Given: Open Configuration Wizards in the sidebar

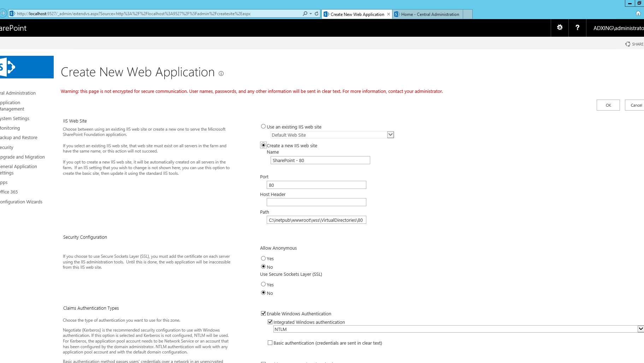Looking at the screenshot, I should [x=21, y=202].
